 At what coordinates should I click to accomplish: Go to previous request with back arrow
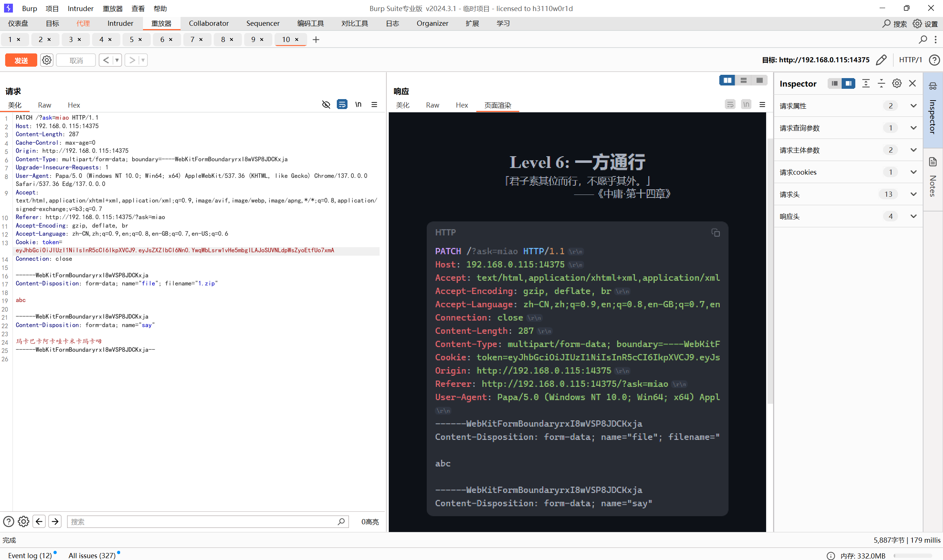(x=106, y=60)
